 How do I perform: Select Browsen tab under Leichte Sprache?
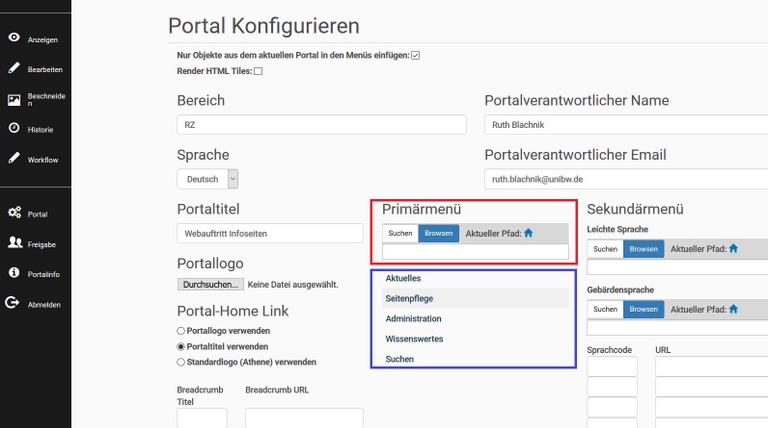click(x=643, y=249)
